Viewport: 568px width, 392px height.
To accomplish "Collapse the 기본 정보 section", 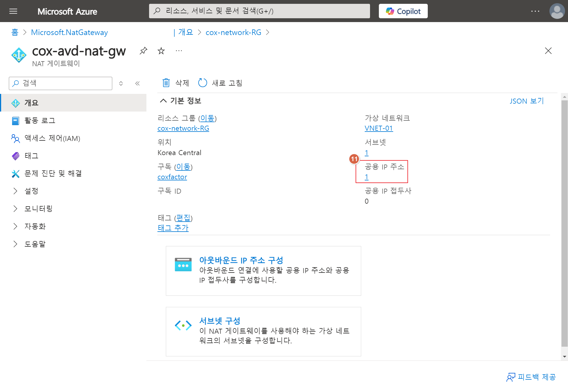I will point(163,101).
